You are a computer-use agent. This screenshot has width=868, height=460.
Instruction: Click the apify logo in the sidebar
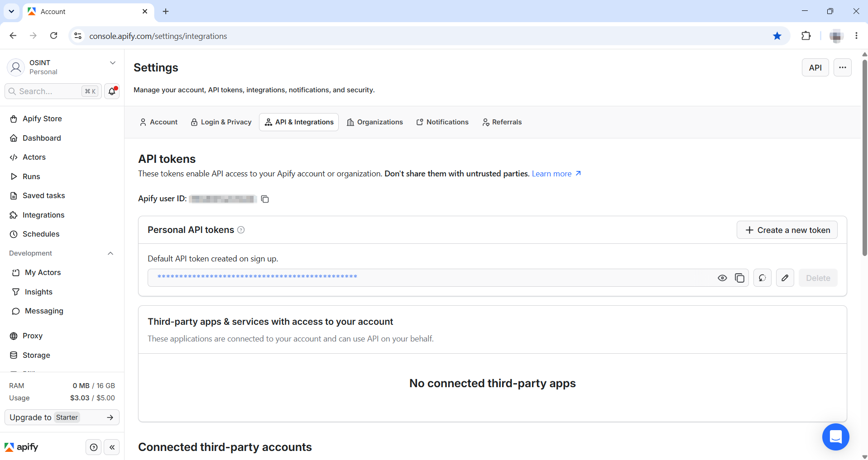click(x=21, y=447)
